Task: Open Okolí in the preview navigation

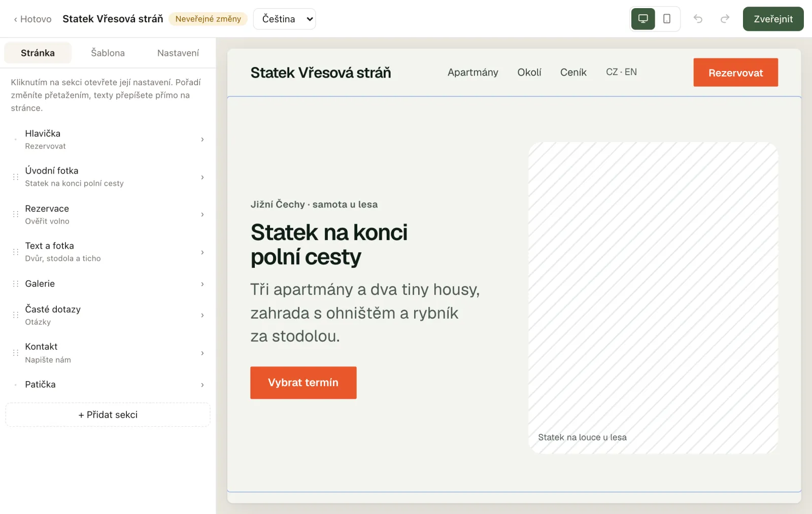Action: [529, 72]
